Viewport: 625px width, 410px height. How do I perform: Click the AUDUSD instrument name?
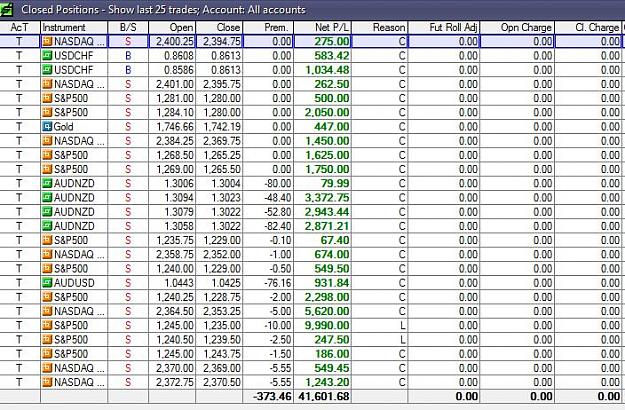(74, 283)
